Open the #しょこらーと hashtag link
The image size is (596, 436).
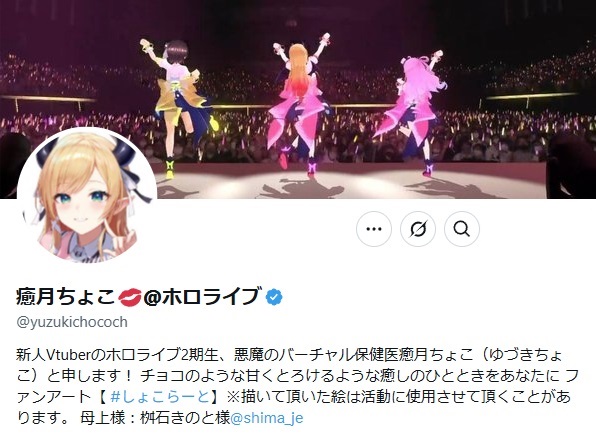160,397
